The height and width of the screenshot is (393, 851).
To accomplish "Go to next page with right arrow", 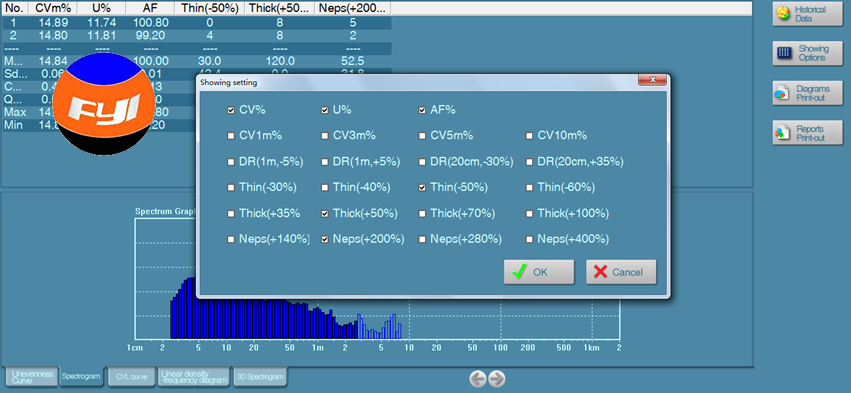I will [497, 379].
